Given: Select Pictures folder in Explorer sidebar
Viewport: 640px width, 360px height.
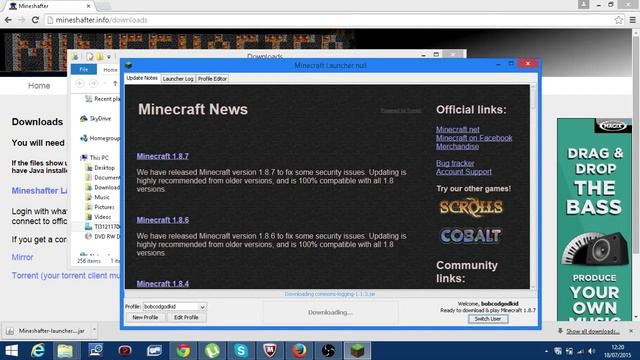Looking at the screenshot, I should pos(100,207).
